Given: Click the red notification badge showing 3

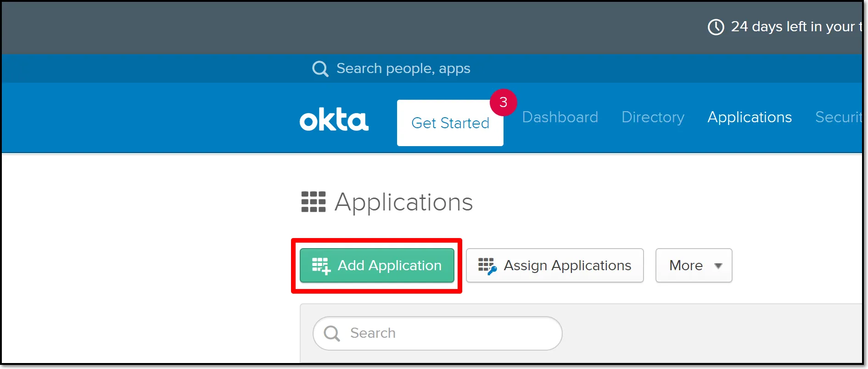Looking at the screenshot, I should click(503, 102).
